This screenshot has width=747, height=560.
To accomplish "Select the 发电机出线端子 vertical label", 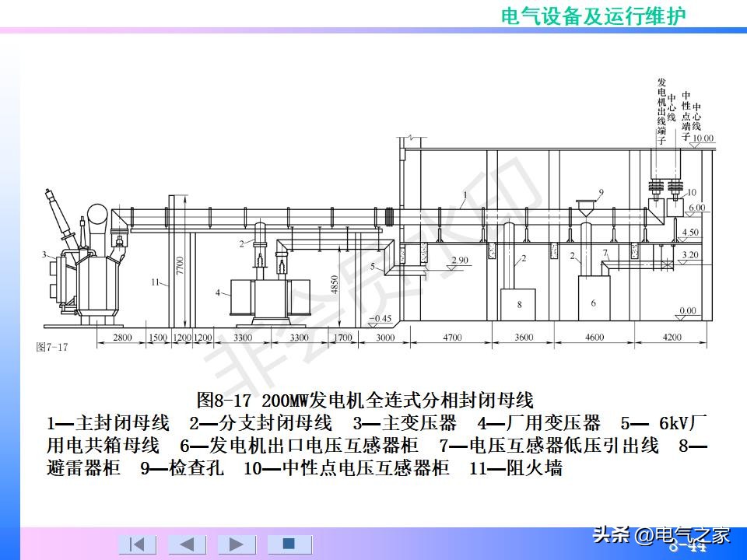I will (x=661, y=109).
